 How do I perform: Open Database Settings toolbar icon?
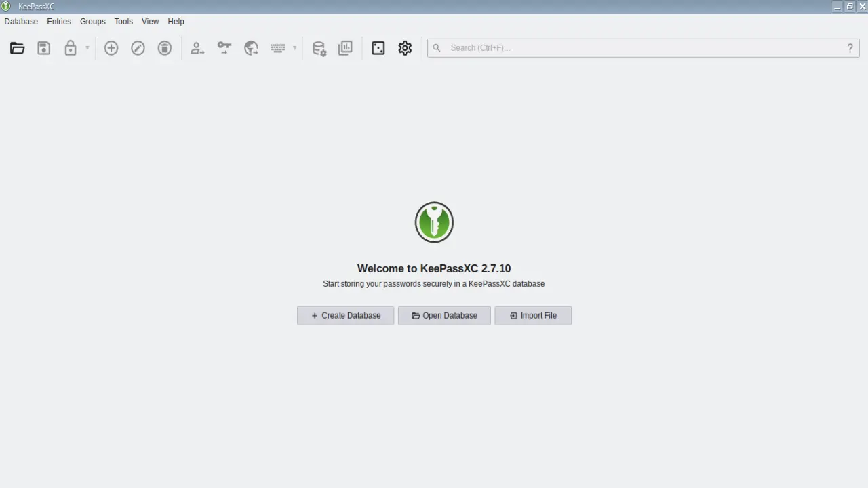[x=319, y=48]
